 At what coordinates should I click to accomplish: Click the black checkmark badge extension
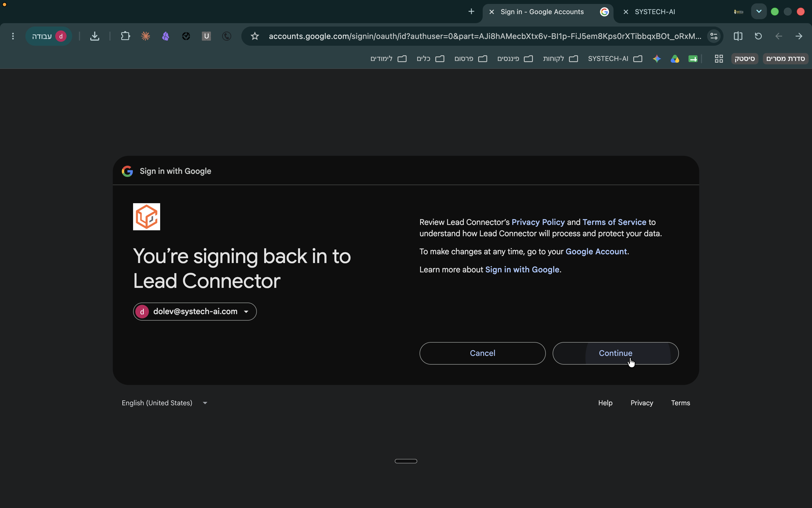(186, 36)
